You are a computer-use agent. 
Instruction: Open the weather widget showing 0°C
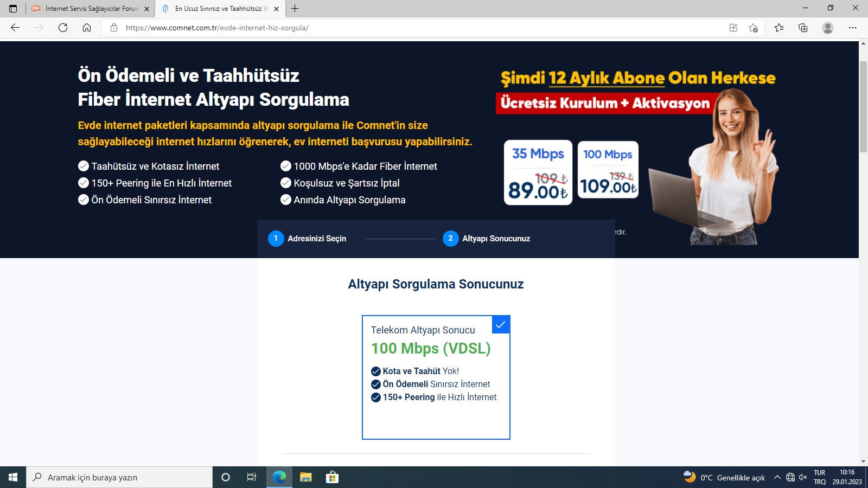click(x=724, y=477)
